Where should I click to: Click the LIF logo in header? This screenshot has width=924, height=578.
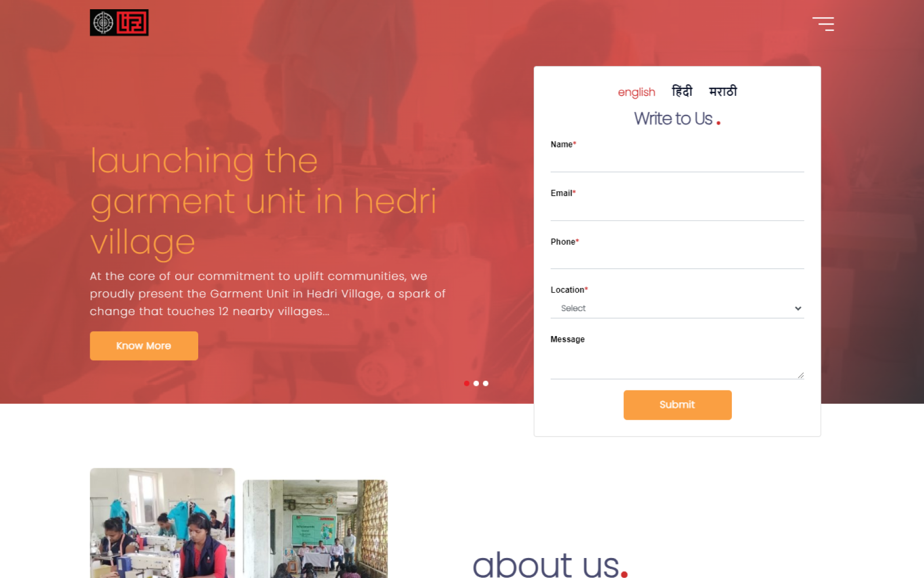[119, 23]
